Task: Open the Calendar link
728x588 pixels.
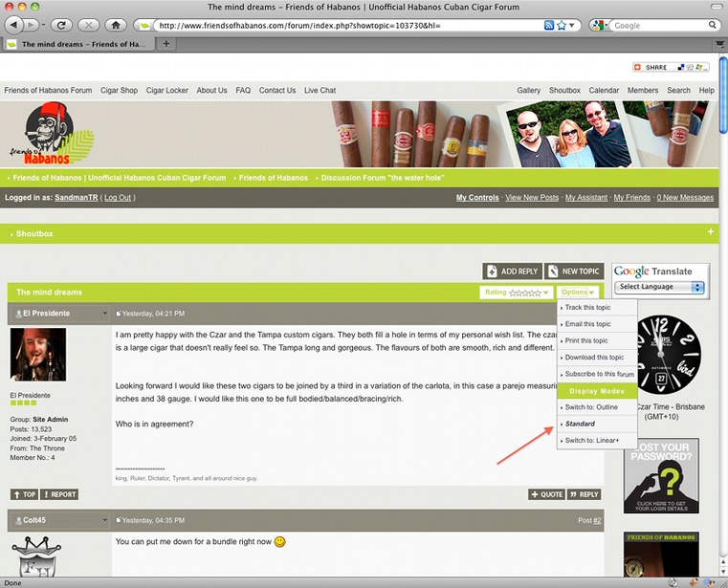Action: coord(604,91)
